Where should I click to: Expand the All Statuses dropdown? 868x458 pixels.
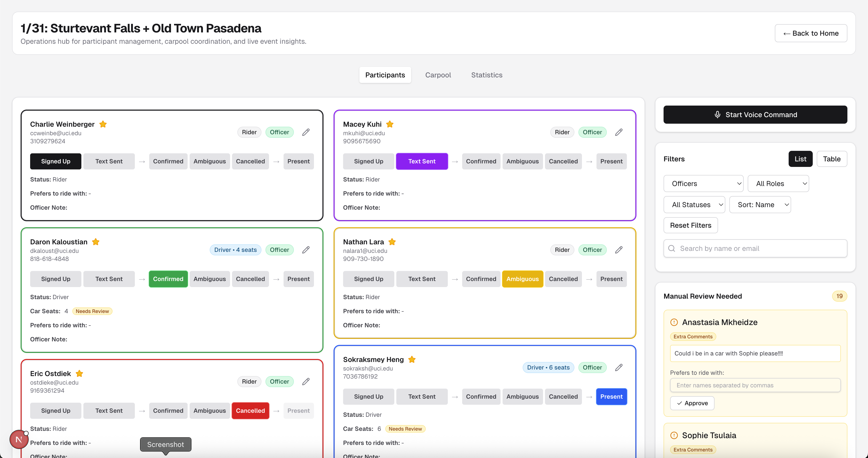pyautogui.click(x=694, y=205)
